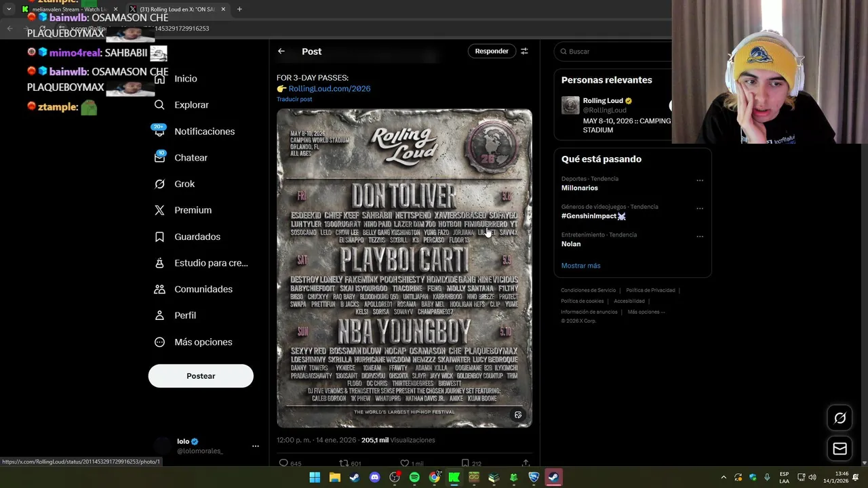The height and width of the screenshot is (488, 868).
Task: Open post view settings slider icon
Action: 524,52
